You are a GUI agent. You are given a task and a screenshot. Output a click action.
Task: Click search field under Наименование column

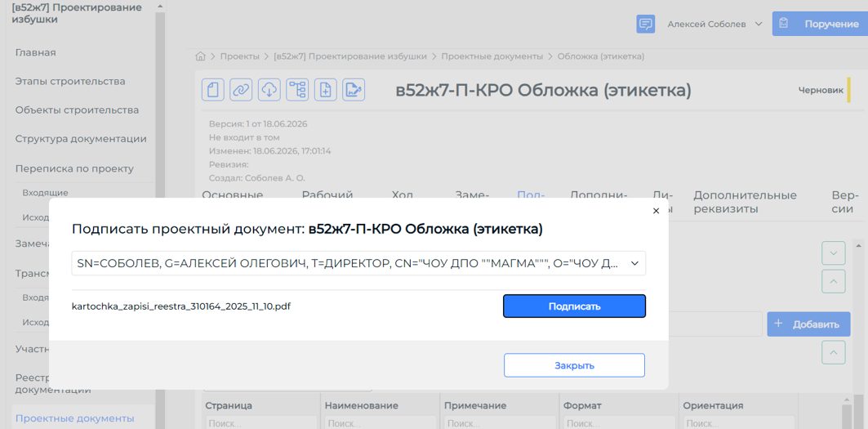pyautogui.click(x=381, y=424)
